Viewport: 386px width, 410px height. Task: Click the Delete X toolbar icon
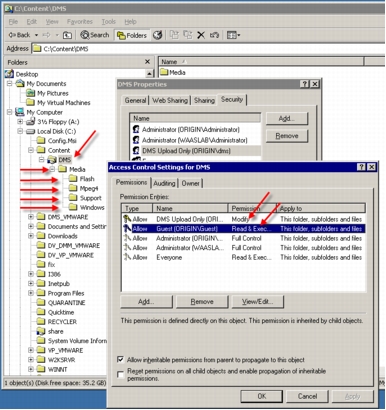coord(201,35)
